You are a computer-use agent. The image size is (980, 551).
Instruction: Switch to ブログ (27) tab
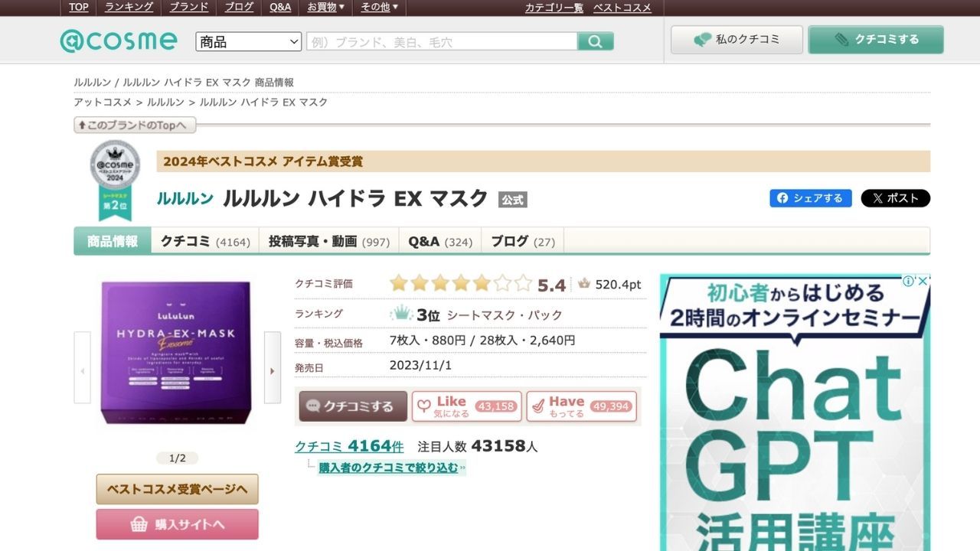point(523,241)
